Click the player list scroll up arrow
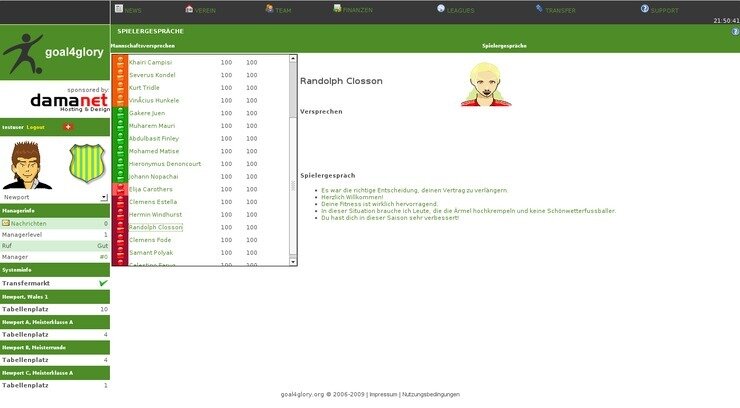The height and width of the screenshot is (408, 740). click(293, 59)
